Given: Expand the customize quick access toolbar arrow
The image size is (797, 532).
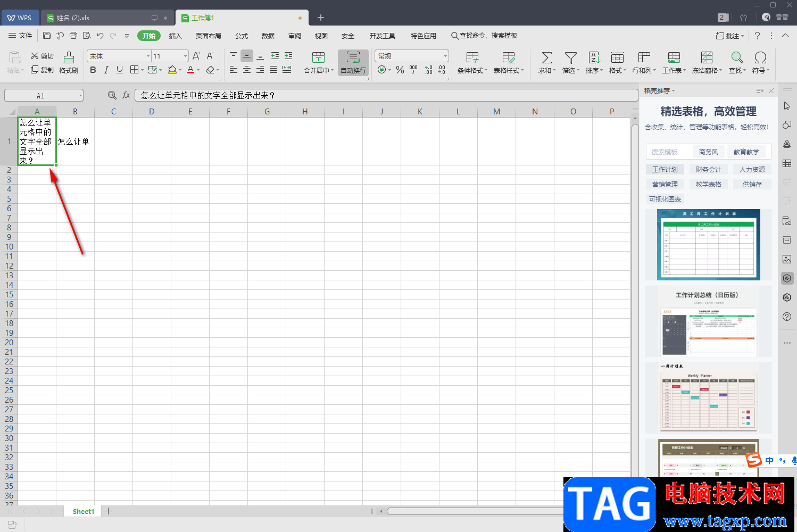Looking at the screenshot, I should [127, 36].
